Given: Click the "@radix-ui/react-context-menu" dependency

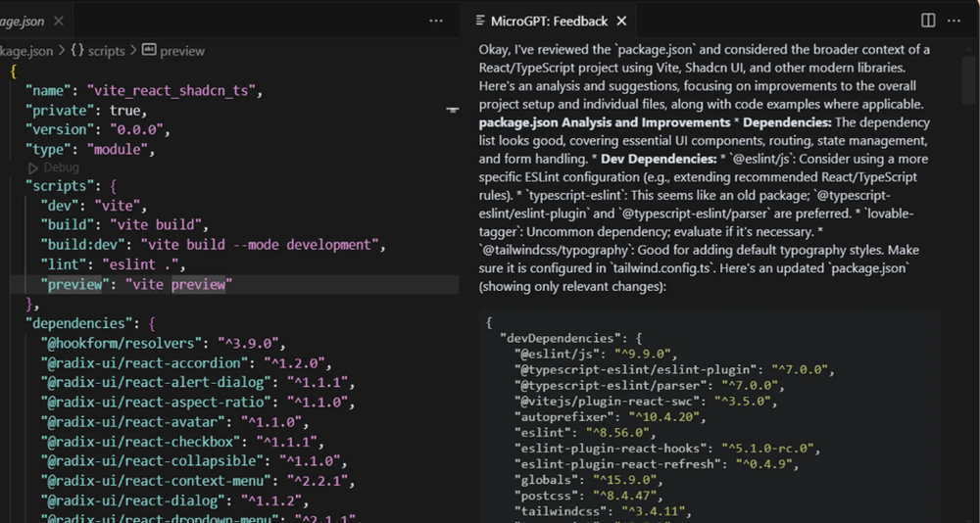Looking at the screenshot, I should [x=156, y=481].
